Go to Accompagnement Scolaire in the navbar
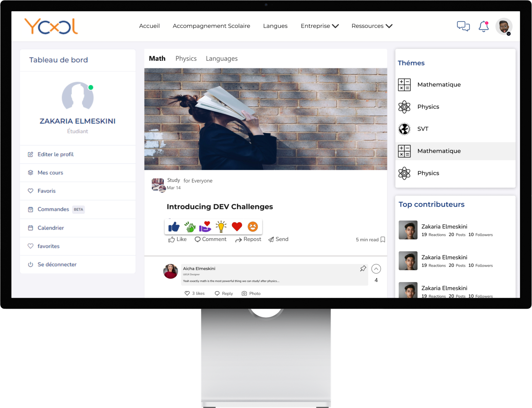Screen dimensions: 532x408 coord(211,26)
